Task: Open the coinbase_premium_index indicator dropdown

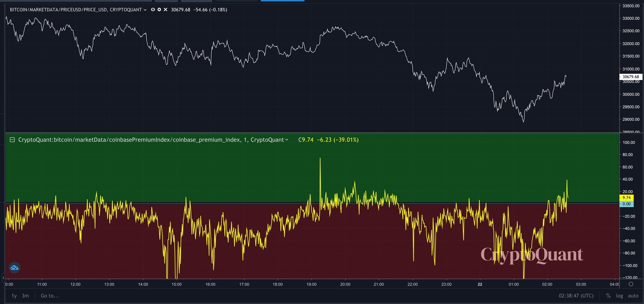Action: [287, 139]
